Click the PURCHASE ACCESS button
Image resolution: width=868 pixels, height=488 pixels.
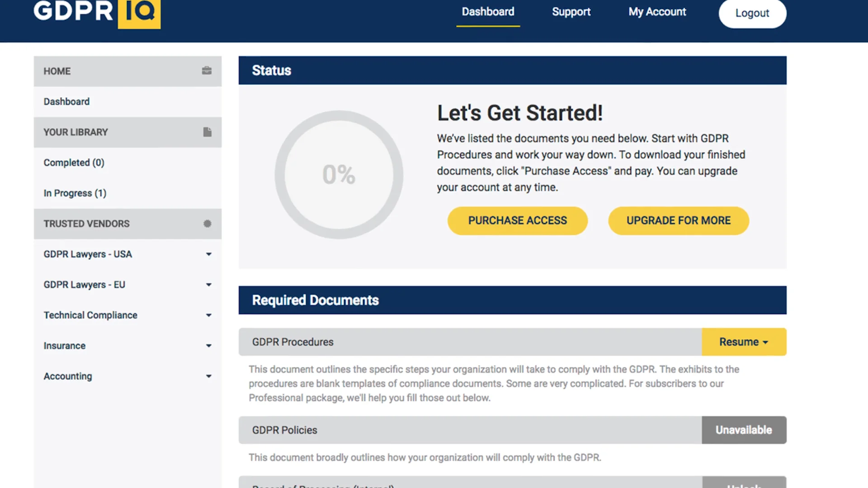(x=517, y=221)
